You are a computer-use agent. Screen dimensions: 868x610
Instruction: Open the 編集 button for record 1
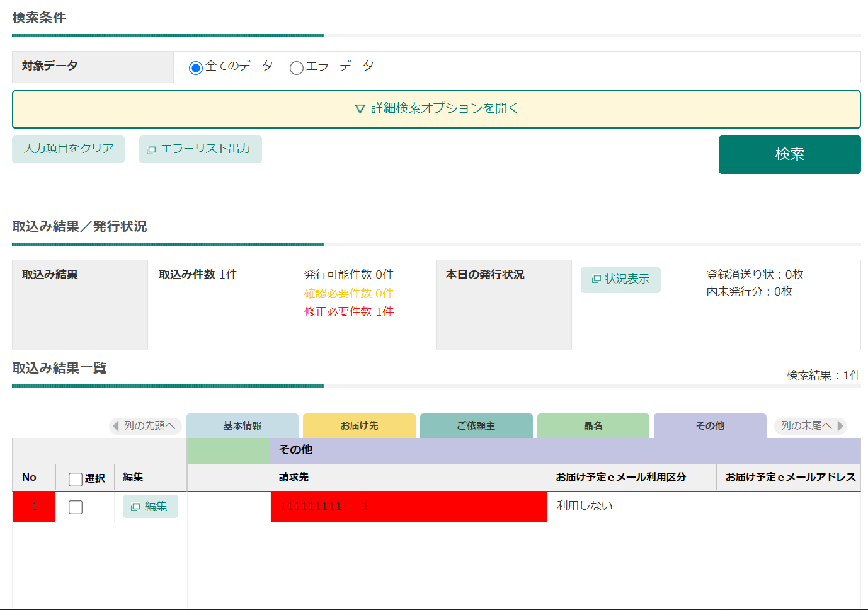coord(150,506)
